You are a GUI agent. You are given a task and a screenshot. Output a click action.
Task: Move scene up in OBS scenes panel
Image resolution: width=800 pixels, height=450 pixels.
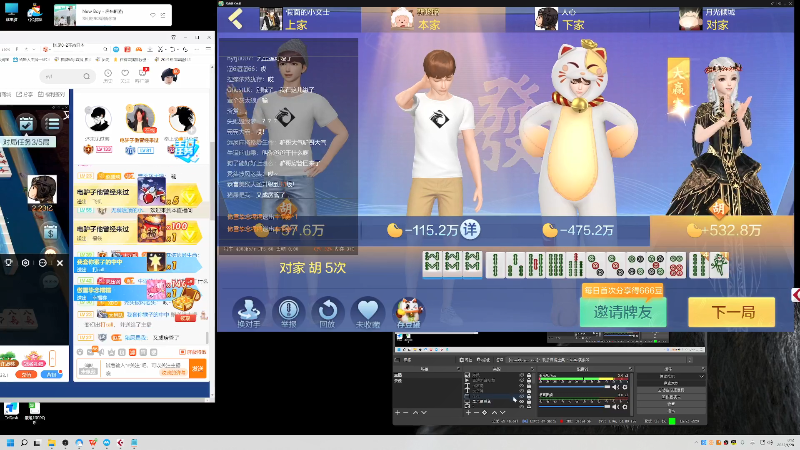[415, 412]
